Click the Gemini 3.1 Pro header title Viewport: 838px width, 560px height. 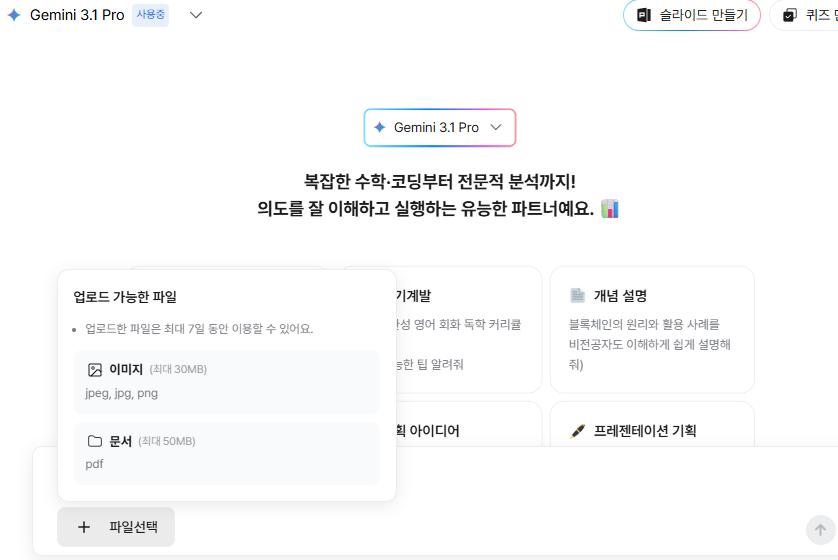pos(77,15)
